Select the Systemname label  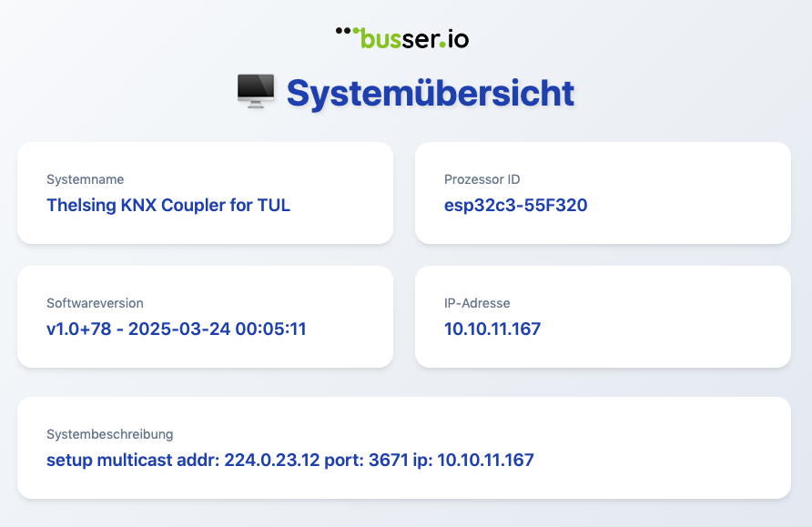85,179
